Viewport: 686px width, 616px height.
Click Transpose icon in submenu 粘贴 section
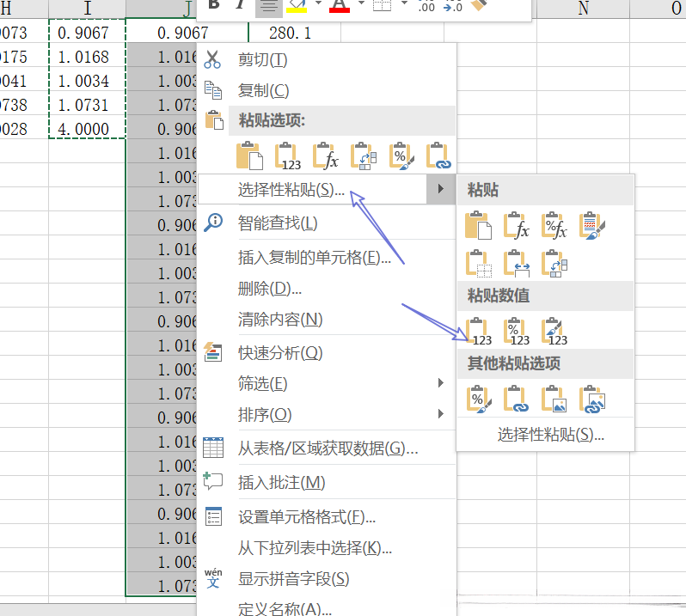point(554,263)
